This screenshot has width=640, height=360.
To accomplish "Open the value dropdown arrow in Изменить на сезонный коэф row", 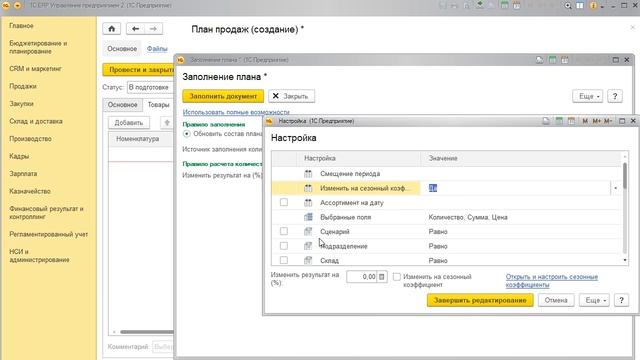I will pyautogui.click(x=616, y=188).
